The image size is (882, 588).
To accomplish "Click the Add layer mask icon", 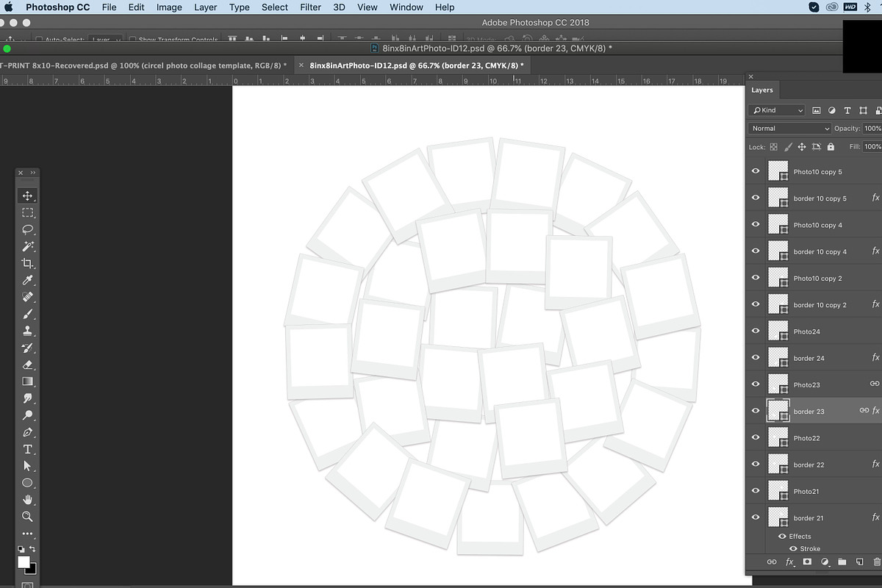I will click(x=808, y=562).
